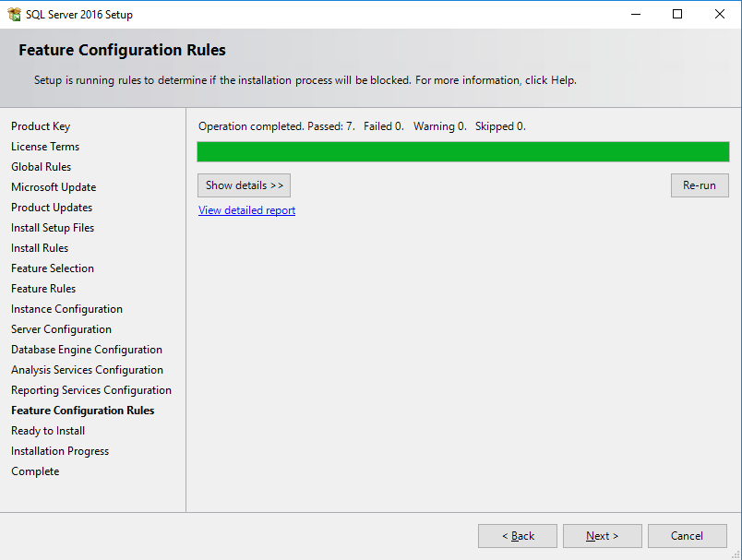742x560 pixels.
Task: Select Ready to Install step
Action: [x=48, y=431]
